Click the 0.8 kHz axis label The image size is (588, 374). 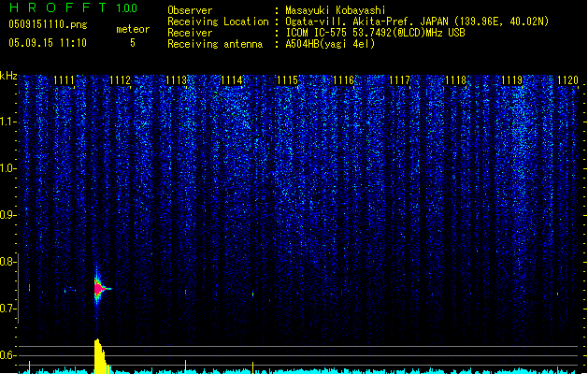[7, 262]
